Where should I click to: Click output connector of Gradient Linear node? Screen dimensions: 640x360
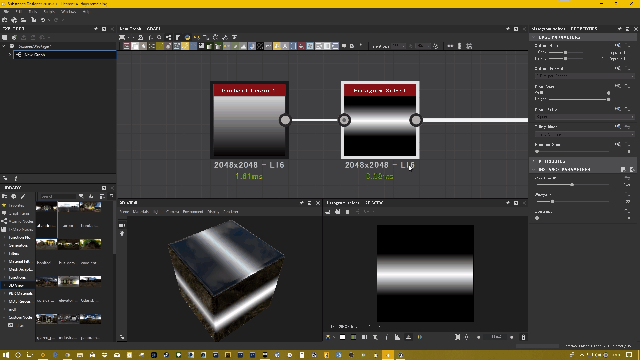coord(285,120)
